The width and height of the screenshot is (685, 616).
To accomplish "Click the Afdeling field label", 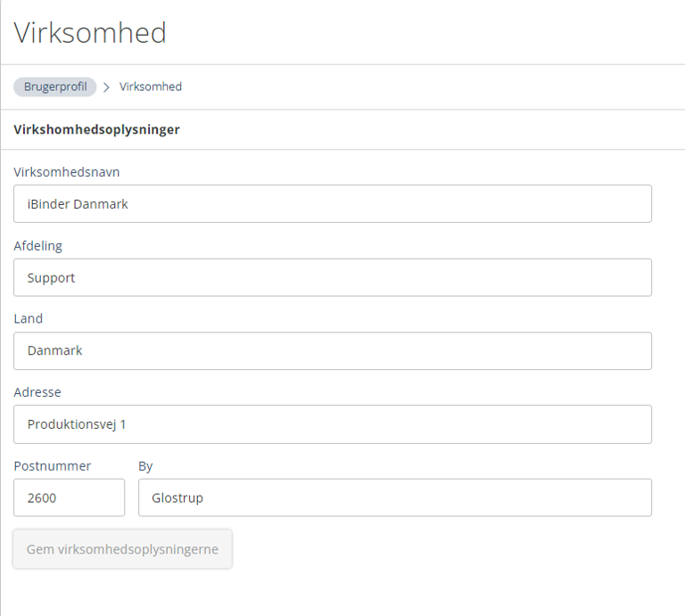I will [x=38, y=246].
